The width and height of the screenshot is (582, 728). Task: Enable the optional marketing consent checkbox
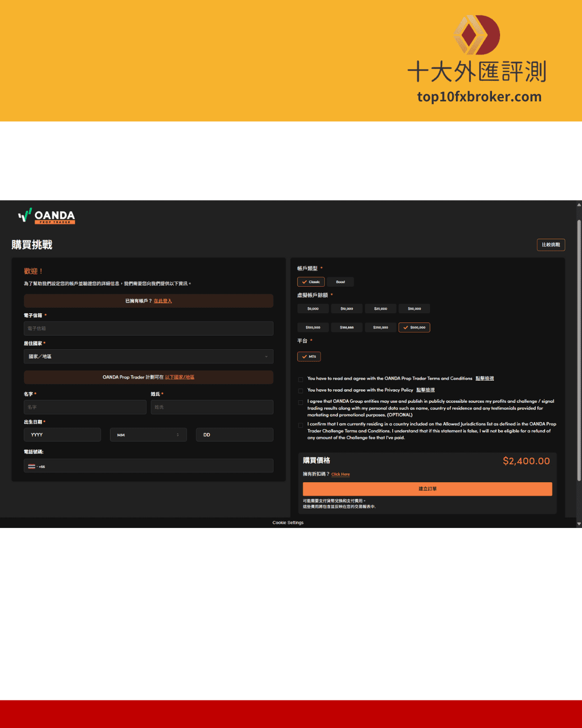coord(301,402)
